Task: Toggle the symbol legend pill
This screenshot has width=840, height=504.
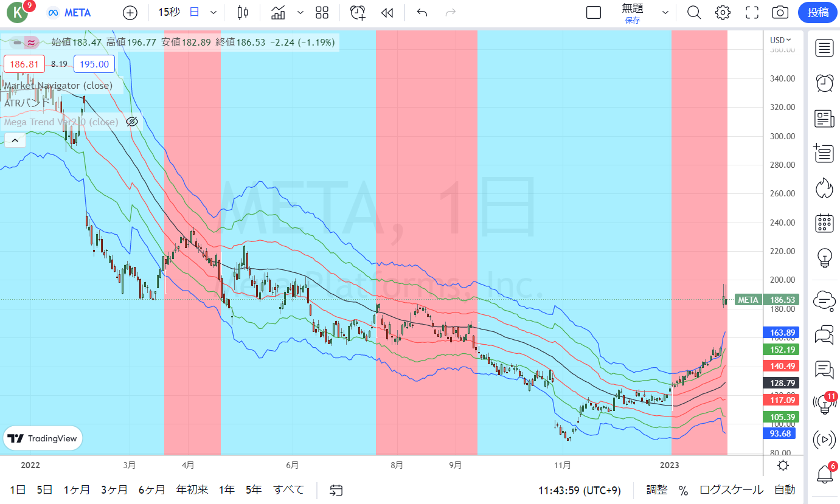Action: 25,42
